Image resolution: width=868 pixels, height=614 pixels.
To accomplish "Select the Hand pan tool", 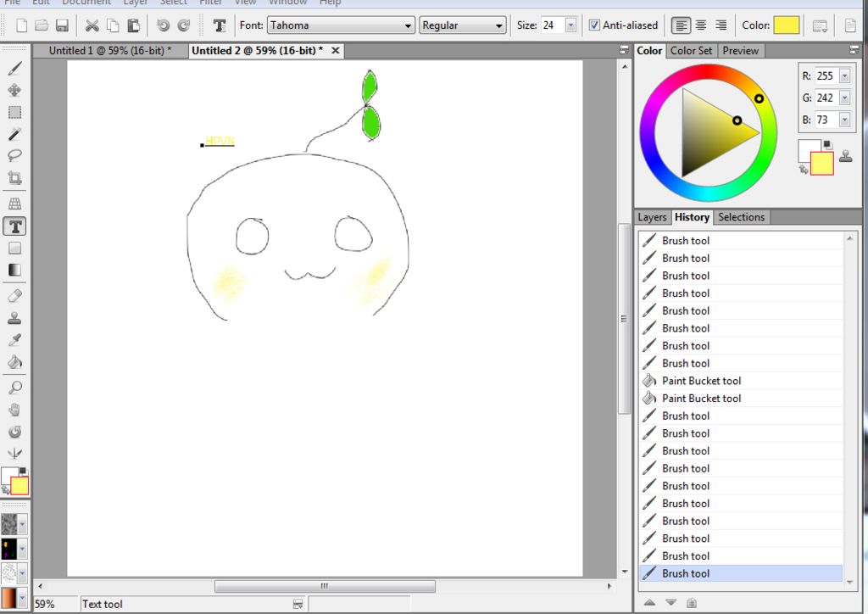I will 15,410.
